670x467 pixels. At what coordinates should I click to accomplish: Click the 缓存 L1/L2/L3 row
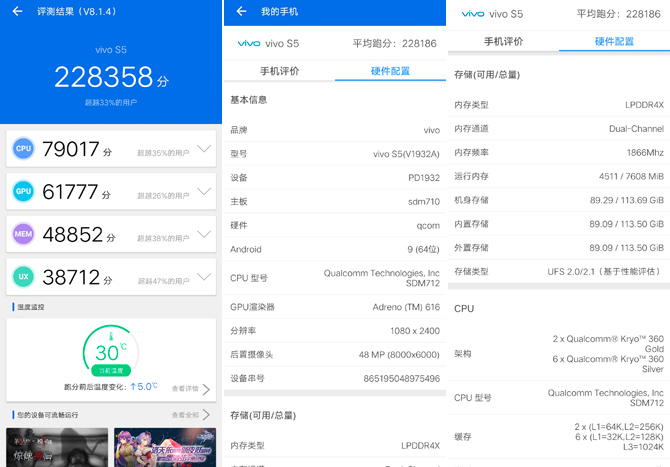click(559, 437)
